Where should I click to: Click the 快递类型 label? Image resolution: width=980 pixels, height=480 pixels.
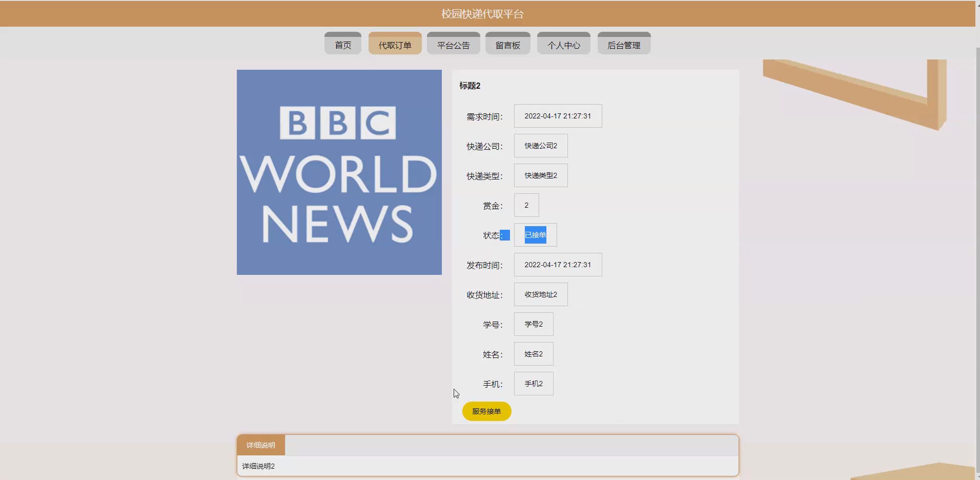point(484,176)
